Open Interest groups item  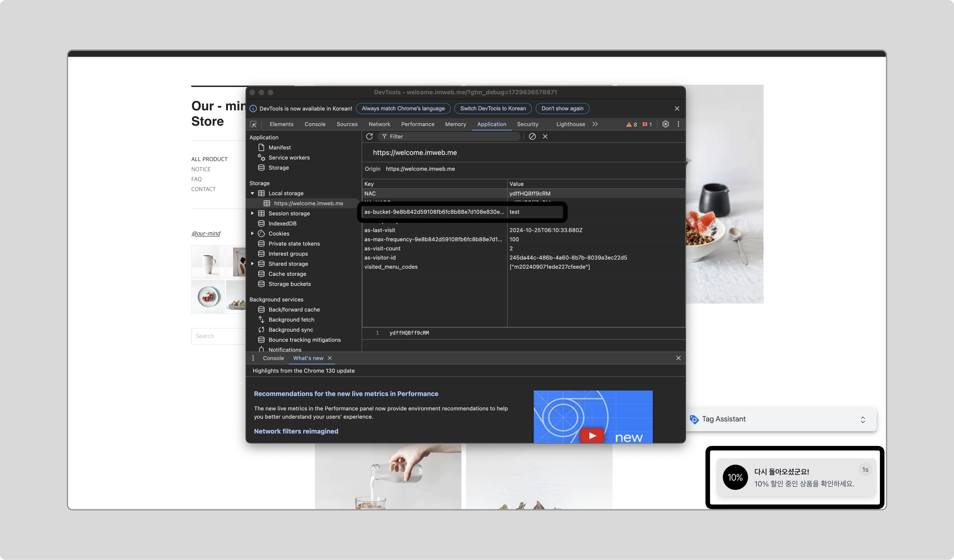coord(288,254)
